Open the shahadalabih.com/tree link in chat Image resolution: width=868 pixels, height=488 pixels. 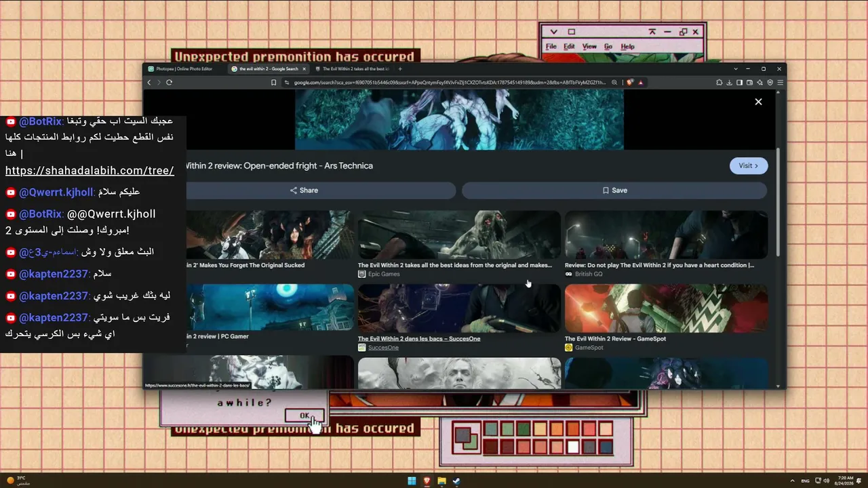[90, 171]
